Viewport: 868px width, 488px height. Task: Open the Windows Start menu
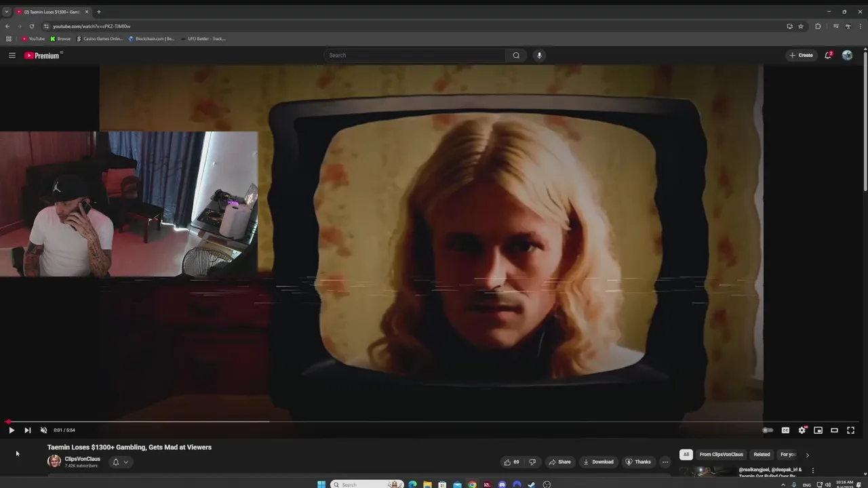pyautogui.click(x=321, y=484)
